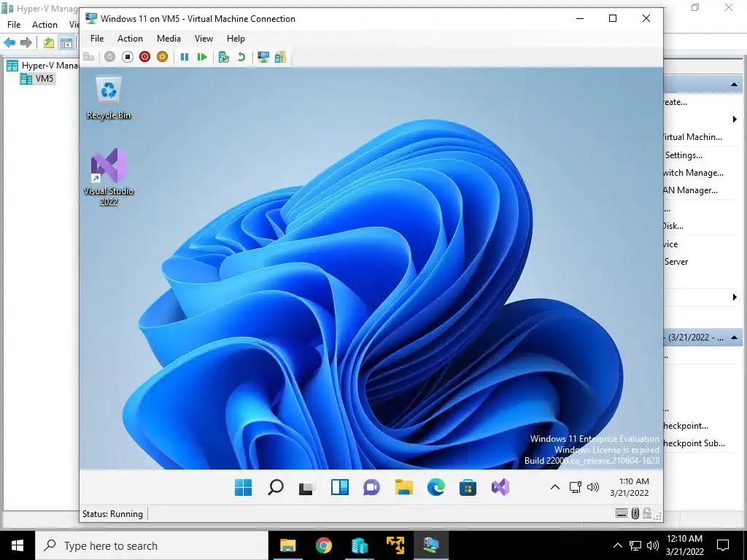The height and width of the screenshot is (560, 747).
Task: Click the 'Status: Running' status bar text
Action: pyautogui.click(x=112, y=514)
